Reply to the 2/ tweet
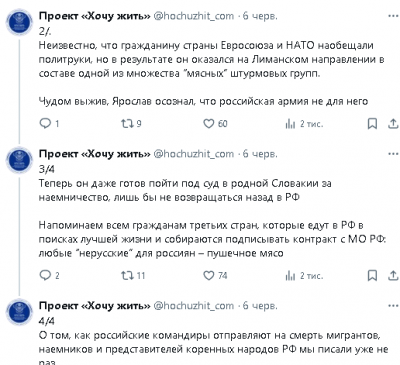This screenshot has height=365, width=400. click(49, 124)
